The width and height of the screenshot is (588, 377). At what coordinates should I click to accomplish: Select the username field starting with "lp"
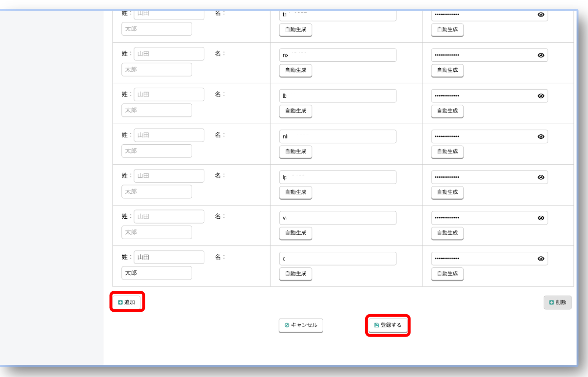tap(337, 177)
